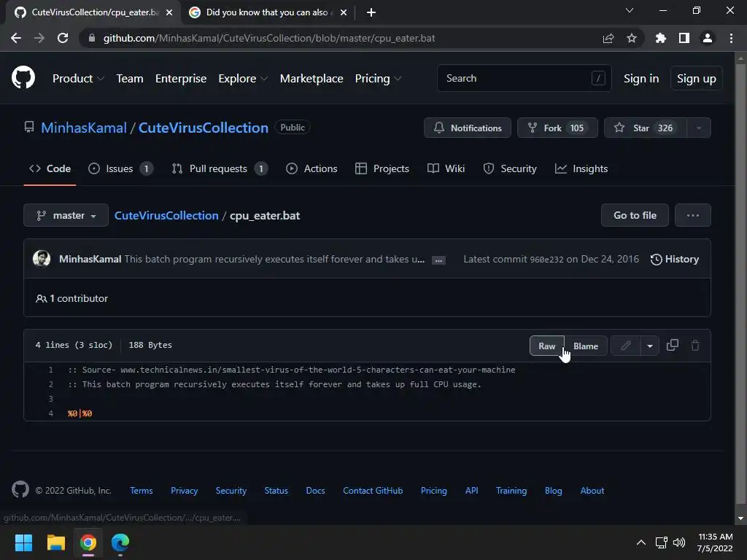747x560 pixels.
Task: Edit the file with the pencil icon
Action: tap(625, 346)
